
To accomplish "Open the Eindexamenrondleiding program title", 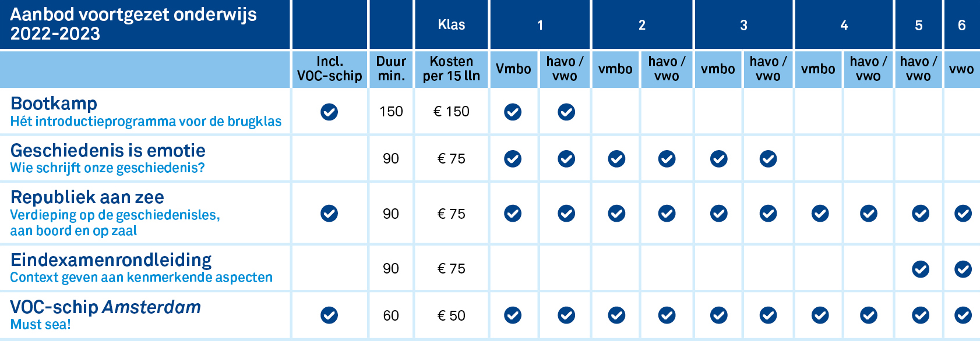I will [x=111, y=260].
